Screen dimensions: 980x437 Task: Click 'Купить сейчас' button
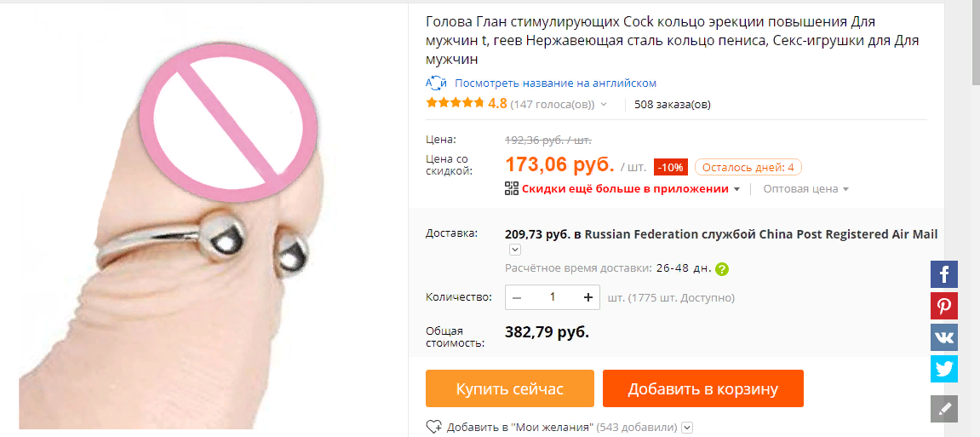pyautogui.click(x=510, y=388)
